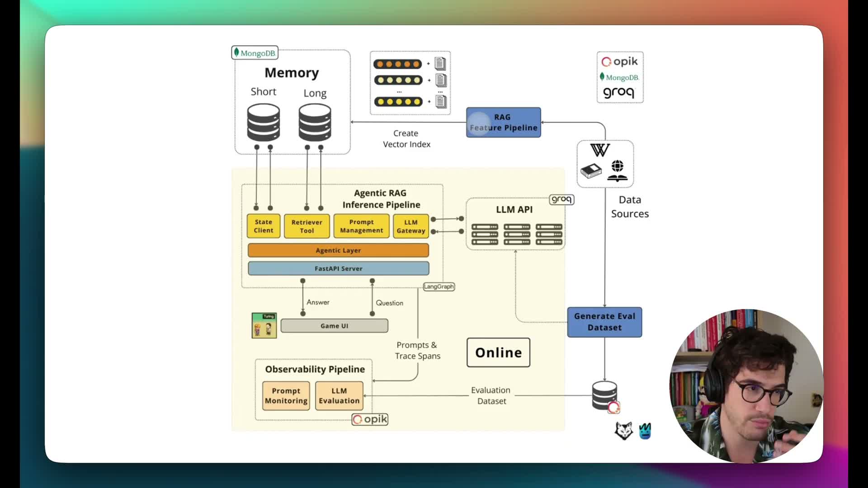Viewport: 868px width, 488px height.
Task: Click the evaluation dataset database icon
Action: [604, 396]
